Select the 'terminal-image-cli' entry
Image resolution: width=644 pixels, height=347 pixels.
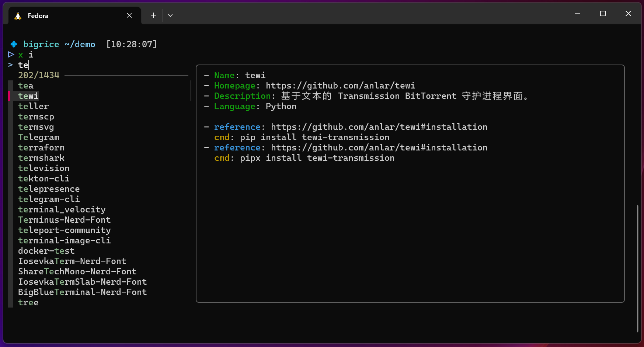pos(65,240)
